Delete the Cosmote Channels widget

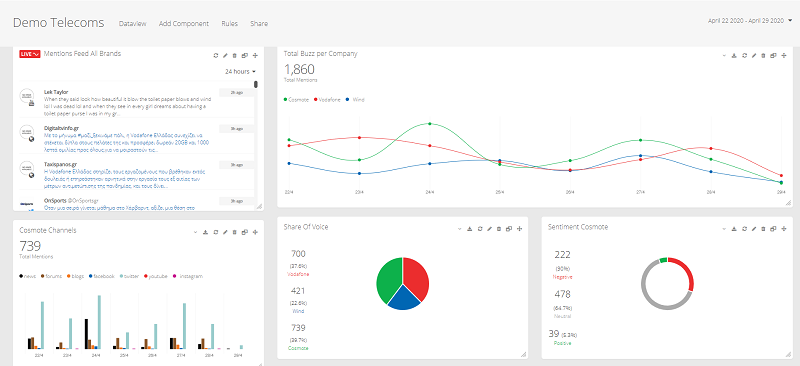[x=235, y=232]
